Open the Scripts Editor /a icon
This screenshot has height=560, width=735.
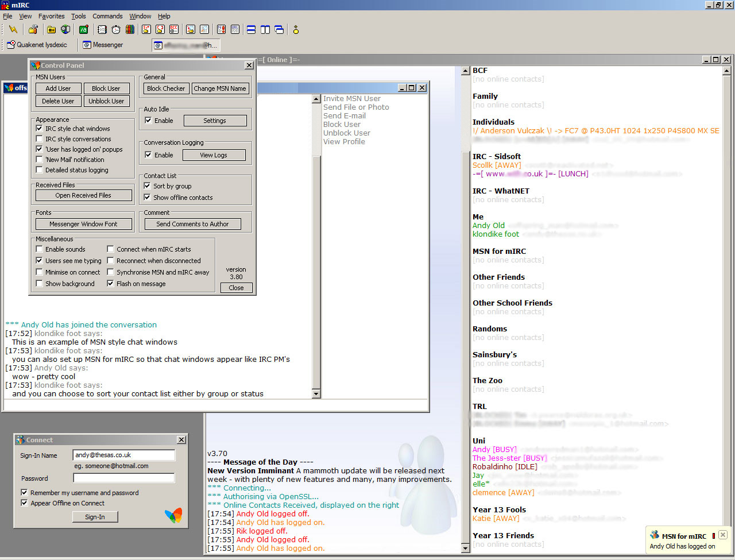pyautogui.click(x=84, y=29)
